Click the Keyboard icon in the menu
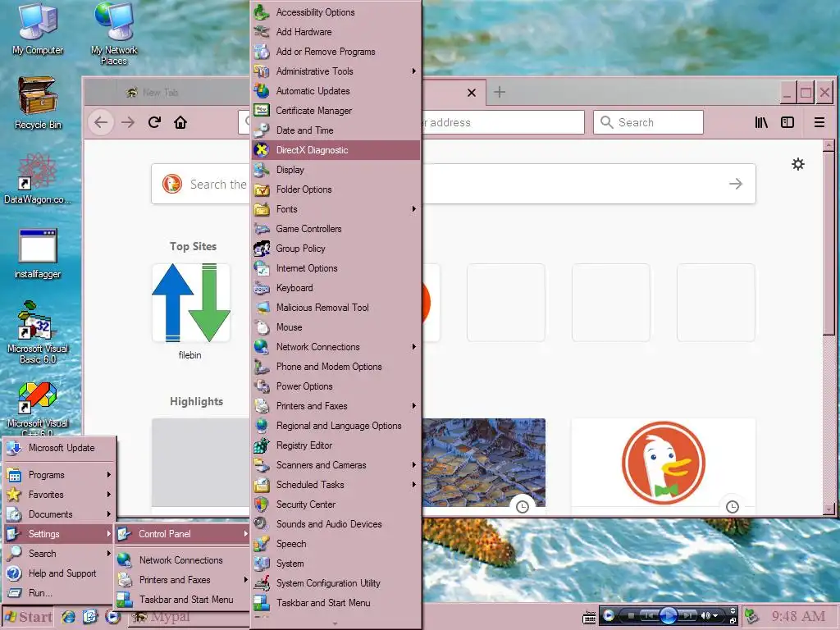Image resolution: width=840 pixels, height=630 pixels. [262, 288]
